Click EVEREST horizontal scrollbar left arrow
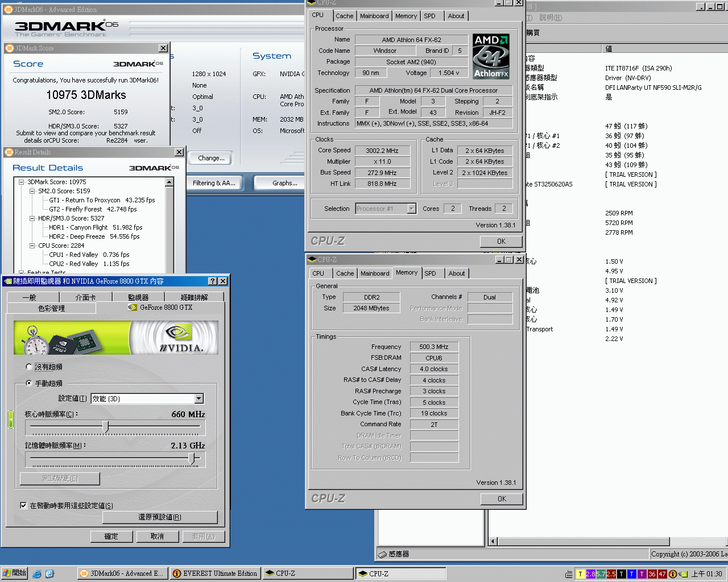Viewport: 728px width, 582px height. tap(493, 542)
